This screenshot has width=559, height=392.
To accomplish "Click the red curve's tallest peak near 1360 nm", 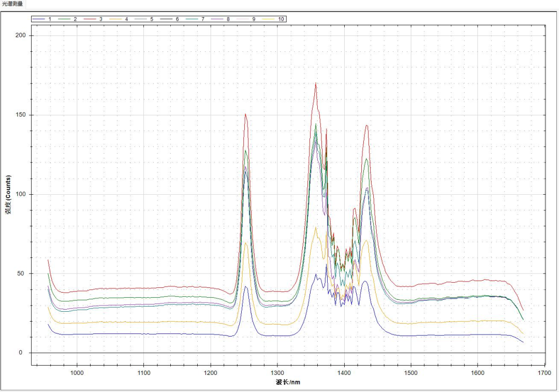I will (x=316, y=83).
